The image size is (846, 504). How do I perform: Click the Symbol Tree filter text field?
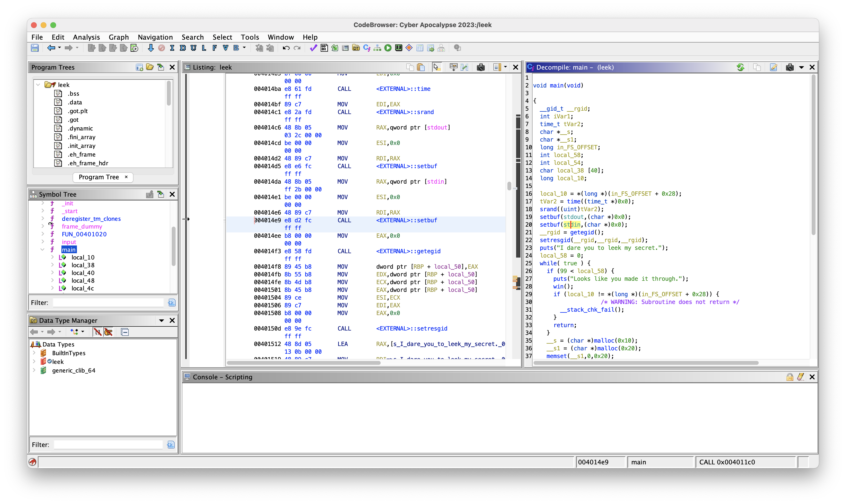pyautogui.click(x=108, y=302)
